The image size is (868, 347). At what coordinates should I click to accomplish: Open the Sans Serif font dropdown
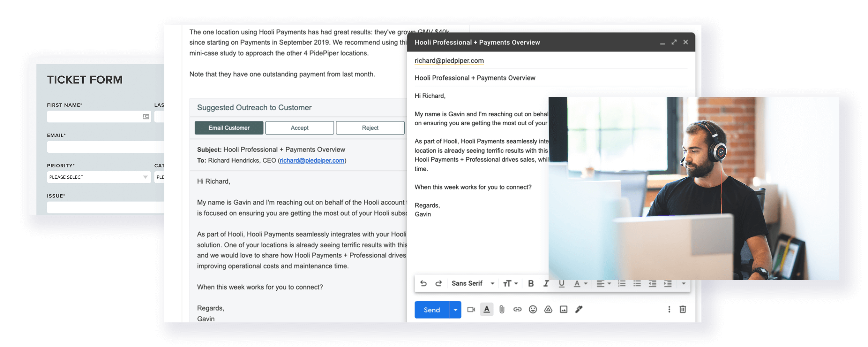pyautogui.click(x=473, y=283)
